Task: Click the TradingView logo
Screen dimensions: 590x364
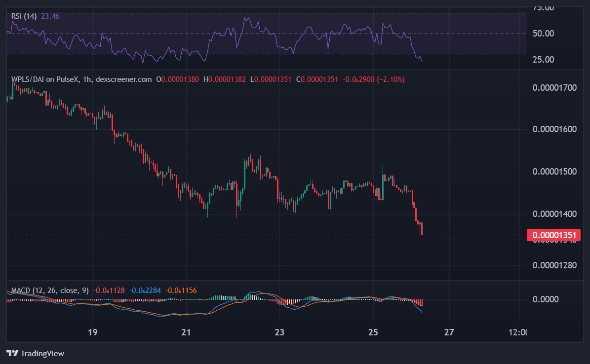Action: click(12, 353)
